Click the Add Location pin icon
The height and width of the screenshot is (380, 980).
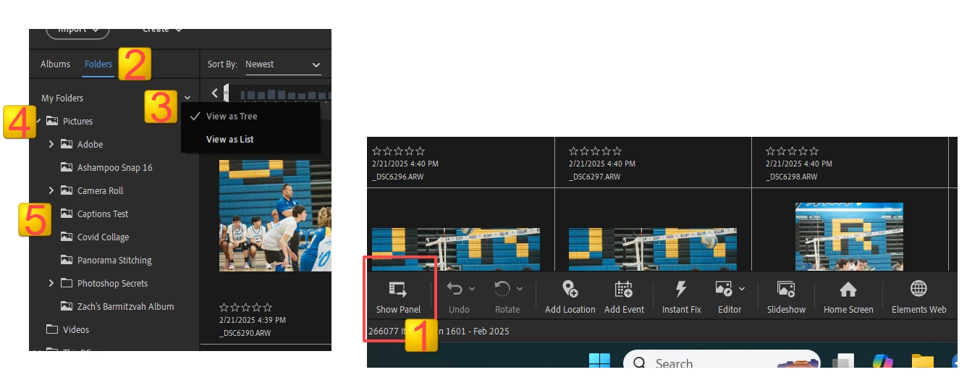click(x=570, y=290)
